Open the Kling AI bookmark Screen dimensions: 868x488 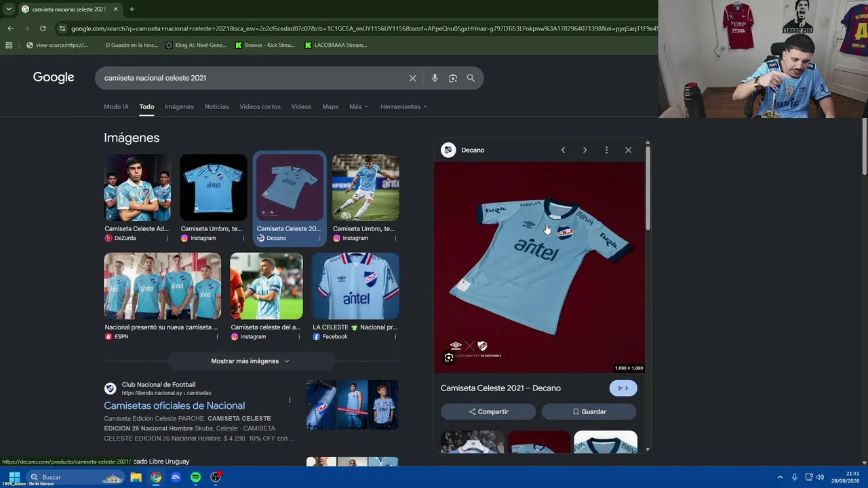pos(196,45)
